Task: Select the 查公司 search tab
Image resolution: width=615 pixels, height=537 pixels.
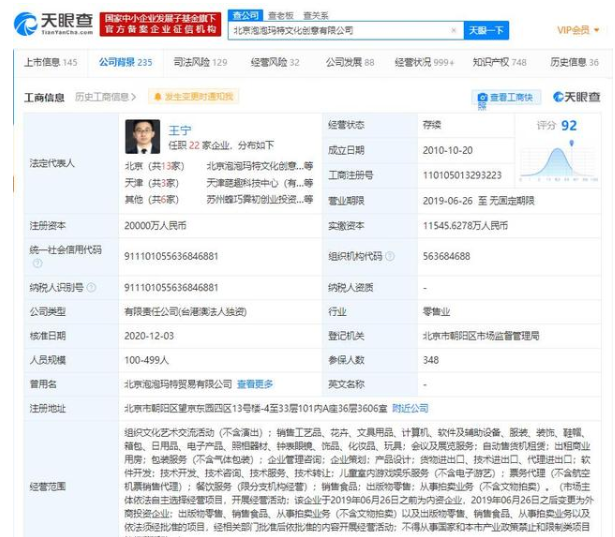Action: click(246, 15)
